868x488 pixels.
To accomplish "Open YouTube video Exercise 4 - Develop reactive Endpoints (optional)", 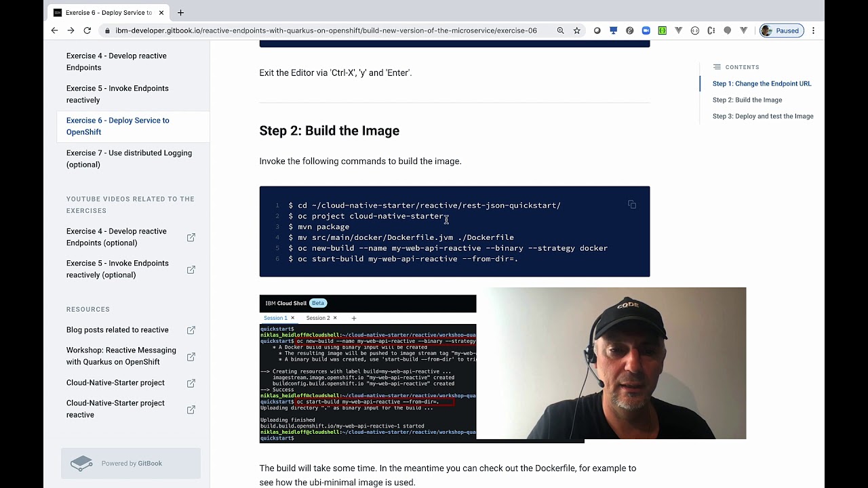I will coord(116,237).
